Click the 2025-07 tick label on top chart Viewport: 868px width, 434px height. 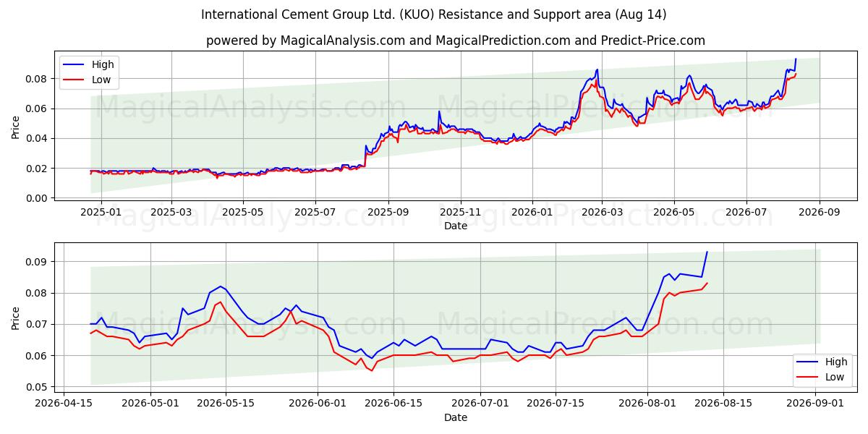pos(315,212)
